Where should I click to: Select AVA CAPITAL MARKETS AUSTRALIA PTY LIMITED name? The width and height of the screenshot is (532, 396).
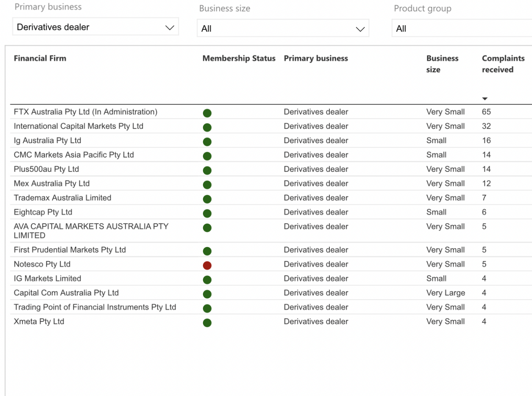[x=91, y=231]
